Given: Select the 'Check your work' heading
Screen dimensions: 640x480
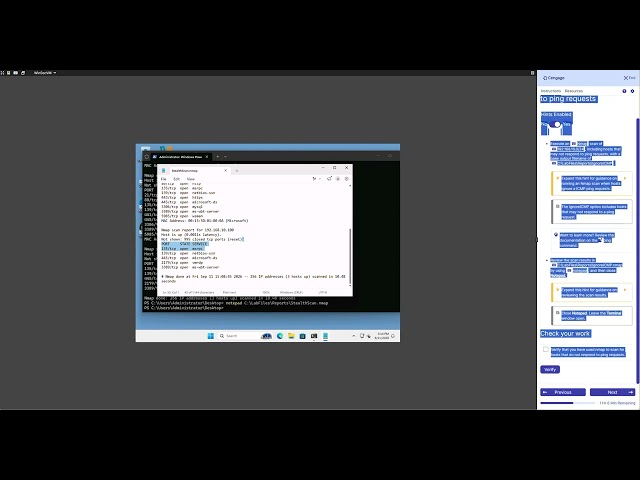Looking at the screenshot, I should 565,333.
